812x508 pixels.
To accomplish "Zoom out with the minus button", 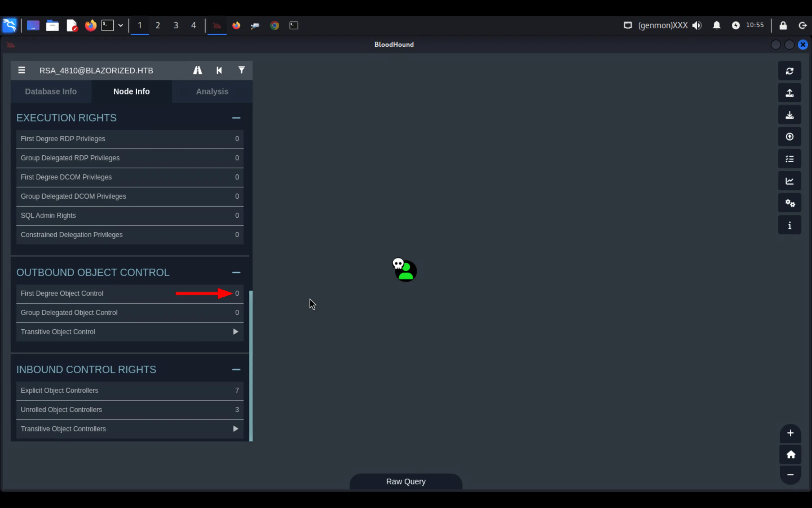I will pos(790,475).
